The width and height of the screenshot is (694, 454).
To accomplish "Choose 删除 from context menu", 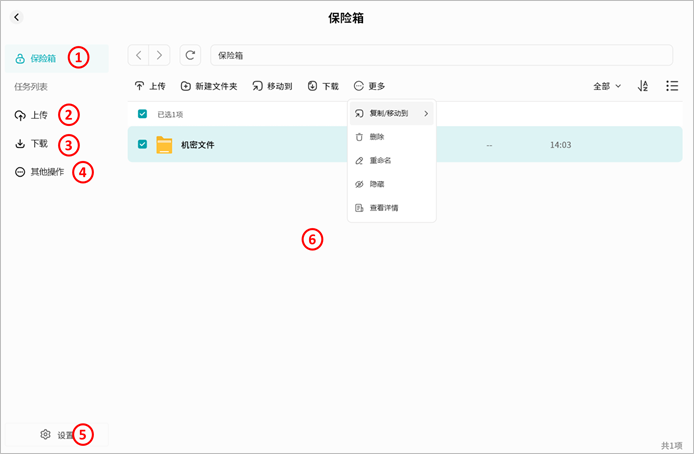I will (376, 137).
